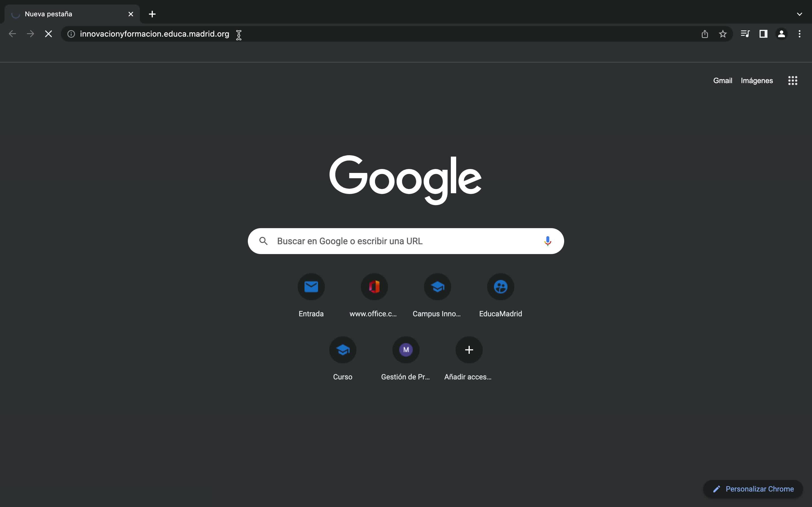Start voice search with microphone
Image resolution: width=812 pixels, height=507 pixels.
click(547, 241)
